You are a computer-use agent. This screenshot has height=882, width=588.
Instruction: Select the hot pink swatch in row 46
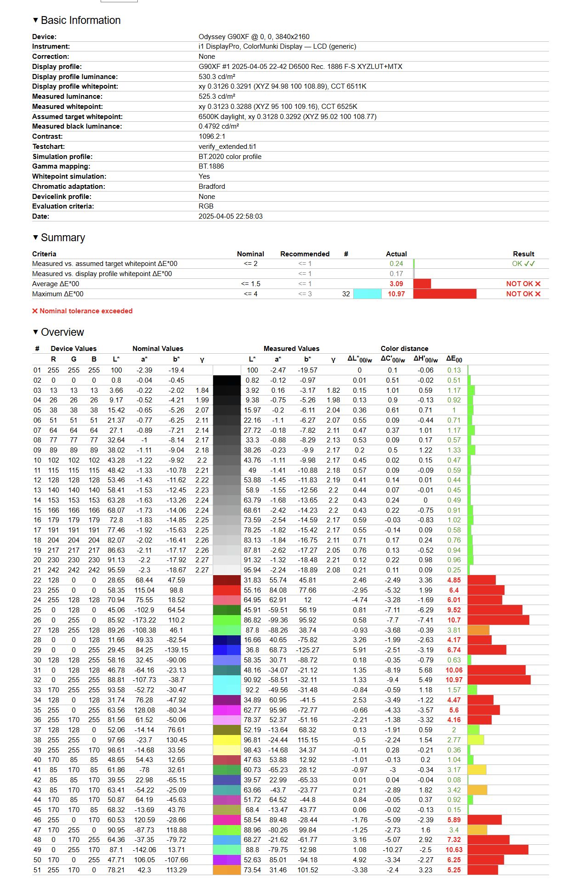point(227,820)
